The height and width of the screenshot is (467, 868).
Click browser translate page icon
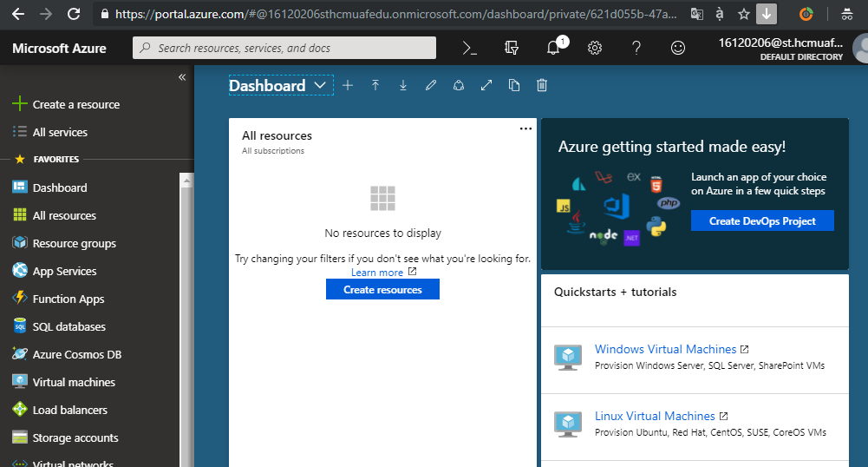697,14
